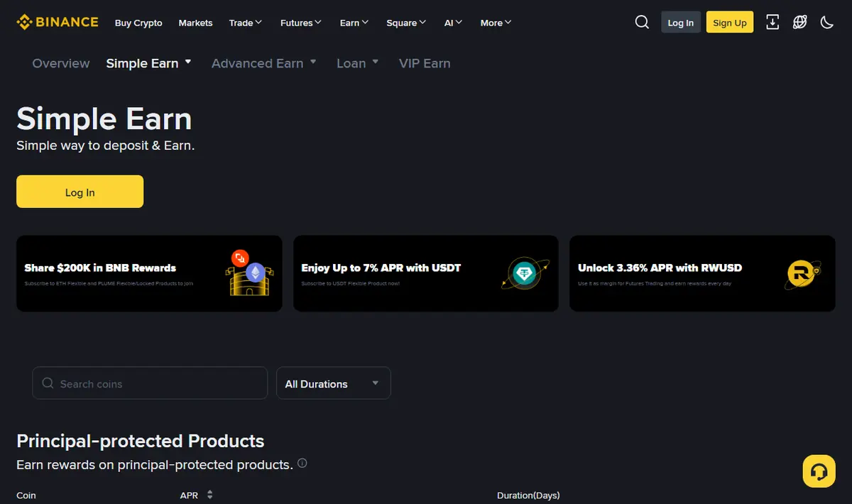Switch to the Advanced Earn tab
852x504 pixels.
(257, 63)
